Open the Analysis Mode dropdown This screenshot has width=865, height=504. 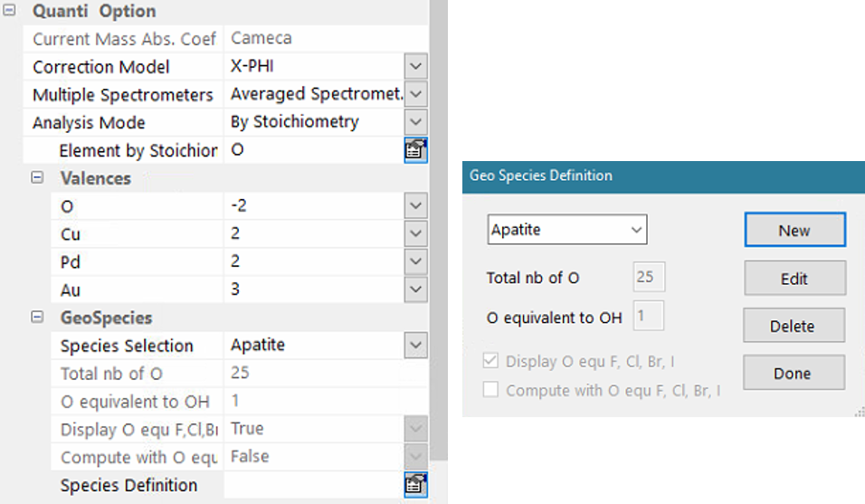click(x=415, y=122)
